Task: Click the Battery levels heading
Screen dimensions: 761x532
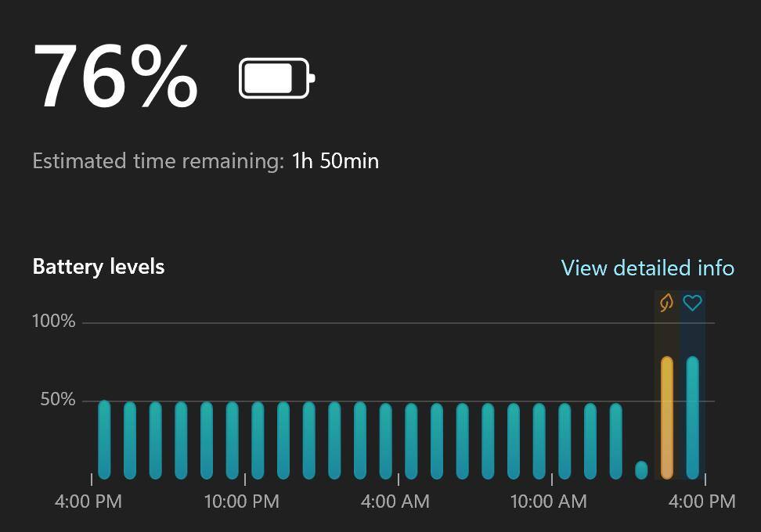Action: [99, 267]
